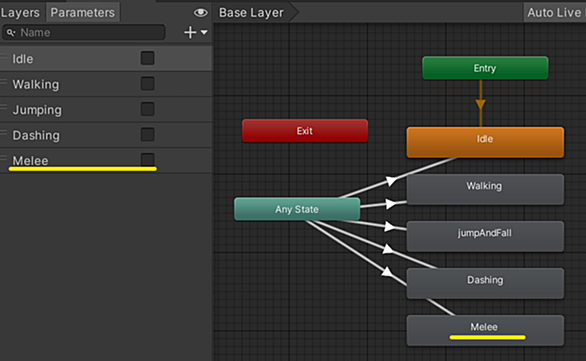This screenshot has width=586, height=361.
Task: Enable the Idle parameter checkbox
Action: [148, 58]
